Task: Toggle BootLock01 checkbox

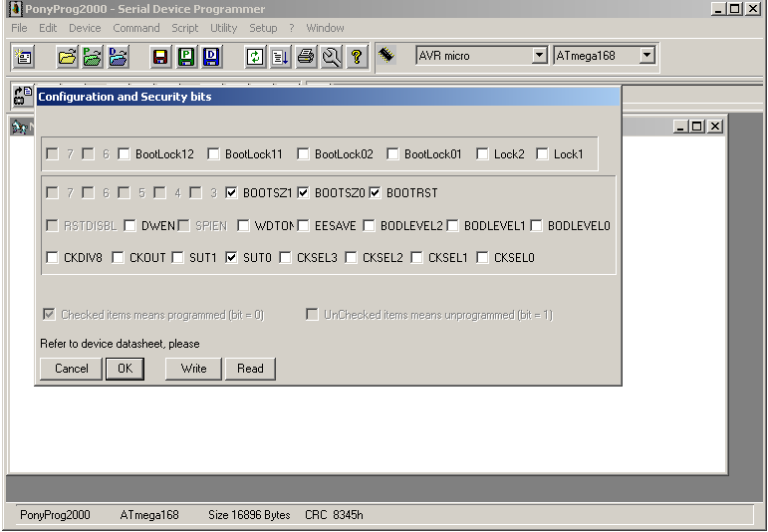Action: pyautogui.click(x=392, y=154)
